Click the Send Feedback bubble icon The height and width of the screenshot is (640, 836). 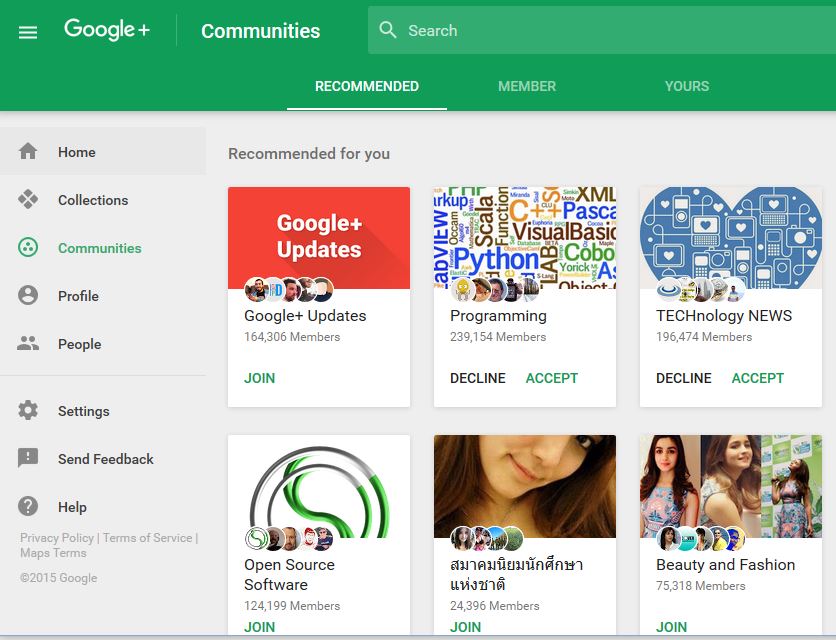pos(28,458)
